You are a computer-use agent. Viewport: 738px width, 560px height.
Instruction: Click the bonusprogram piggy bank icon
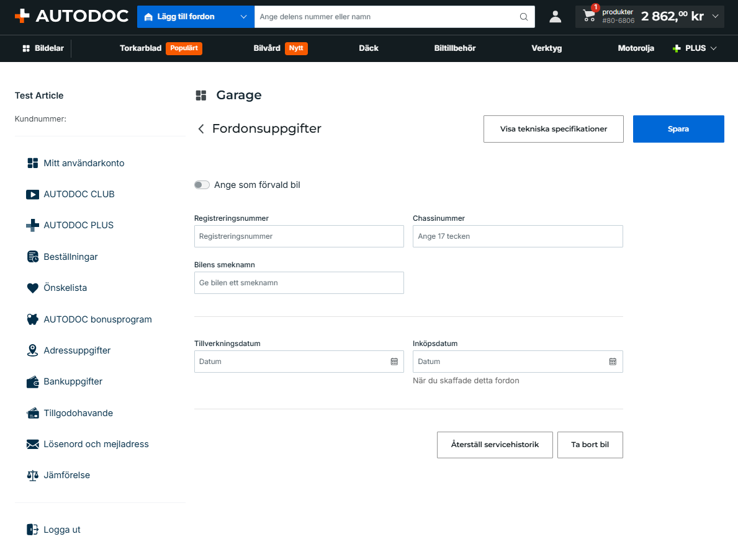click(x=32, y=319)
